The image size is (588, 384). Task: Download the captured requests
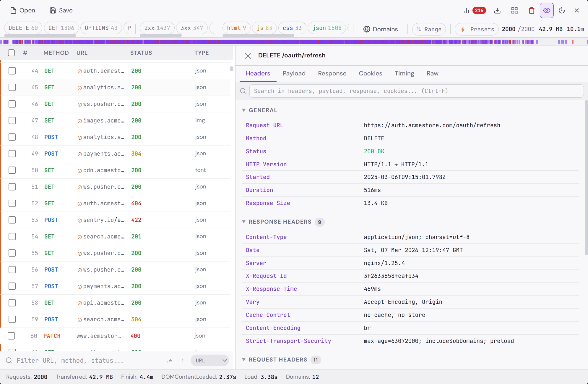pyautogui.click(x=498, y=10)
